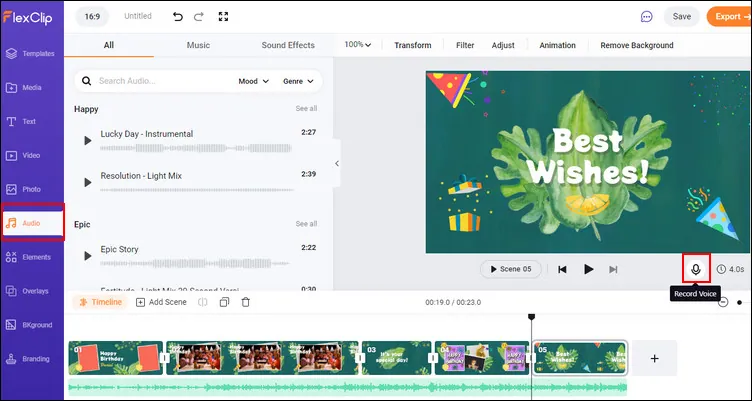
Task: Select scene 03 thumbnail in timeline
Action: 397,358
